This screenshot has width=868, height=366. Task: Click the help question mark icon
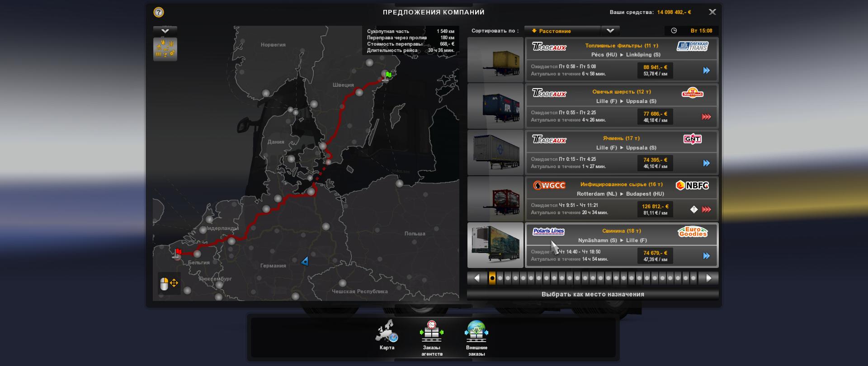coord(159,12)
